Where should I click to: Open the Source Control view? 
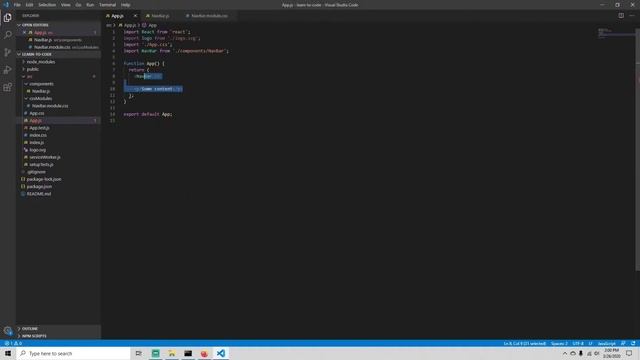tap(7, 52)
